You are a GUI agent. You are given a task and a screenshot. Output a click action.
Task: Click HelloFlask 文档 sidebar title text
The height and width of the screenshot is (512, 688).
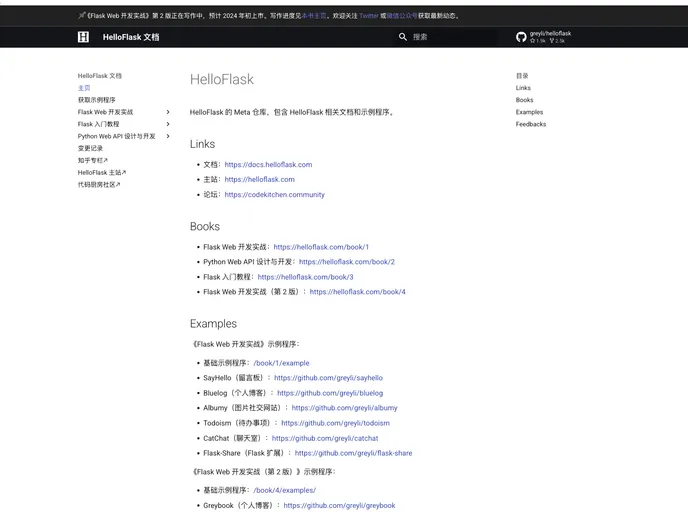click(100, 76)
